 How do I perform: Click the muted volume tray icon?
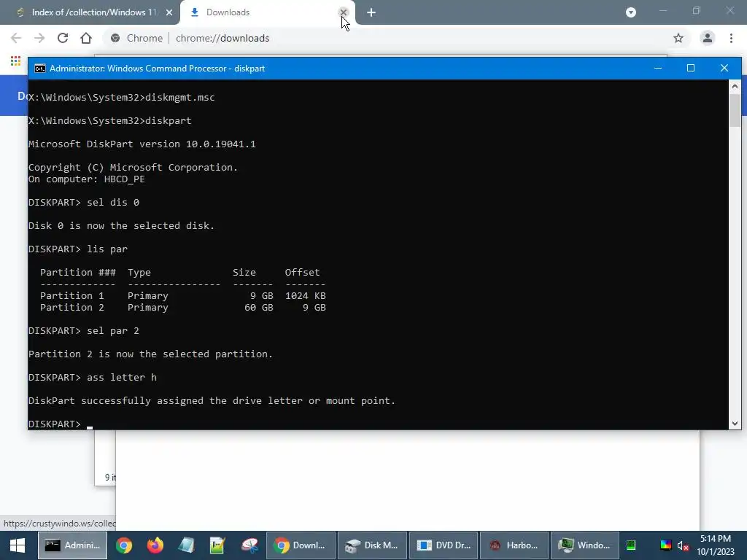tap(683, 545)
